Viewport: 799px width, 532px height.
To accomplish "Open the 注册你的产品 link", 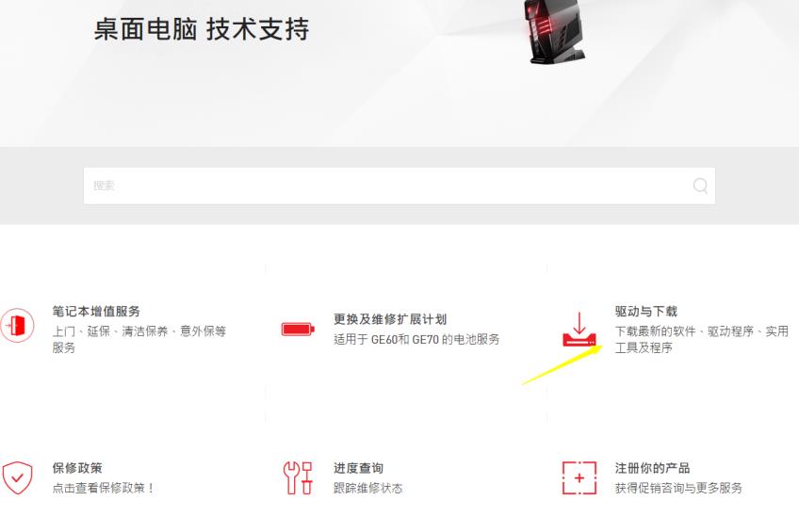I will point(652,467).
